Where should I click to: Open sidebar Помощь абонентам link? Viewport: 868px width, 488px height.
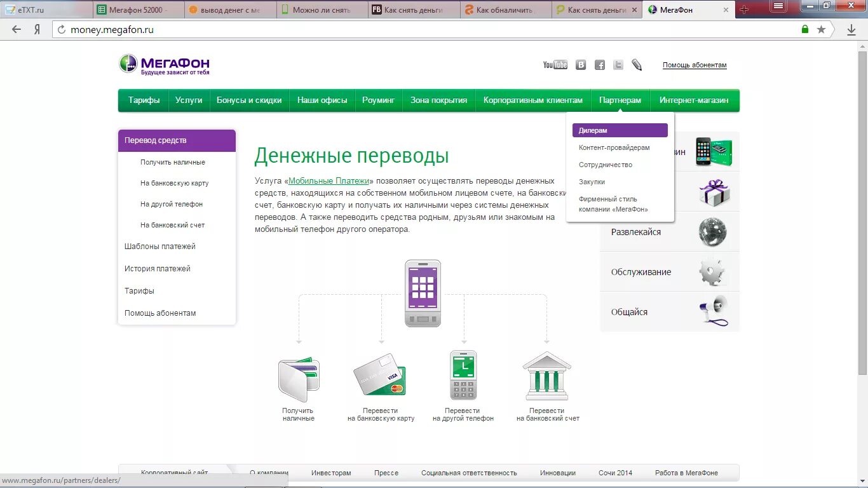[160, 313]
